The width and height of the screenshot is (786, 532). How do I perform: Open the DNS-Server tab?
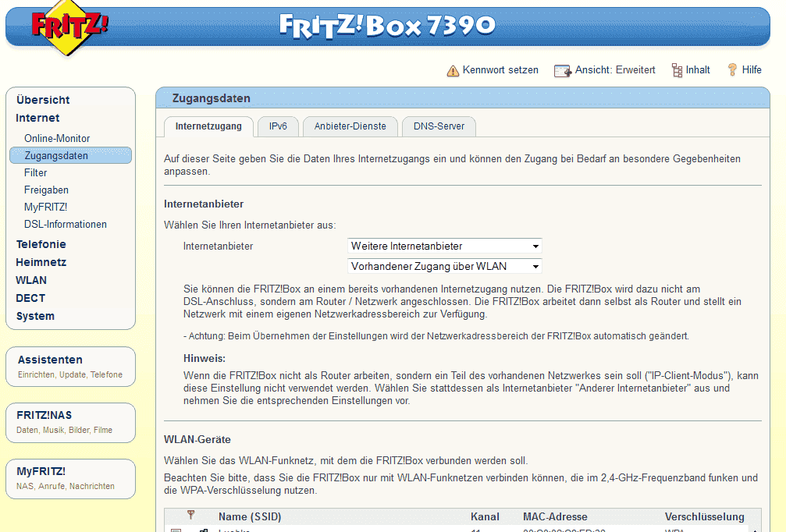[x=439, y=126]
